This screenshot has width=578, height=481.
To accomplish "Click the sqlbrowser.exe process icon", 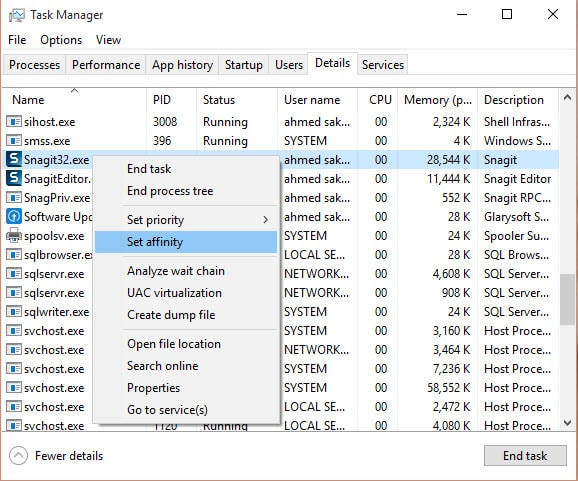I will tap(14, 254).
